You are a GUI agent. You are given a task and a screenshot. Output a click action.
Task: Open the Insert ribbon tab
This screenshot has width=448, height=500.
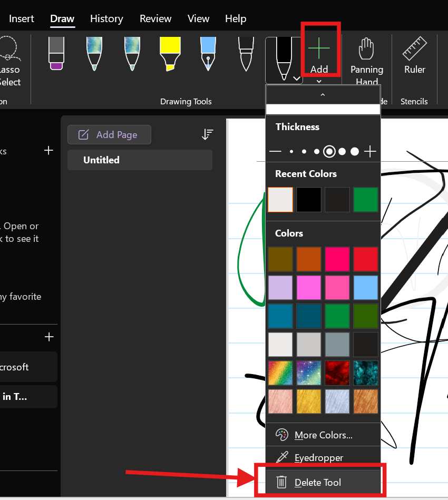(22, 18)
